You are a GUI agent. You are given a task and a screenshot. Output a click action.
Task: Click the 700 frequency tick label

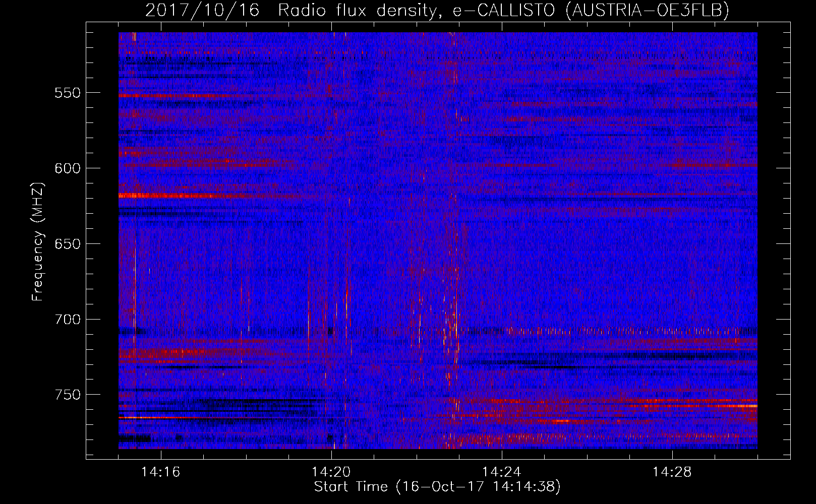point(68,320)
